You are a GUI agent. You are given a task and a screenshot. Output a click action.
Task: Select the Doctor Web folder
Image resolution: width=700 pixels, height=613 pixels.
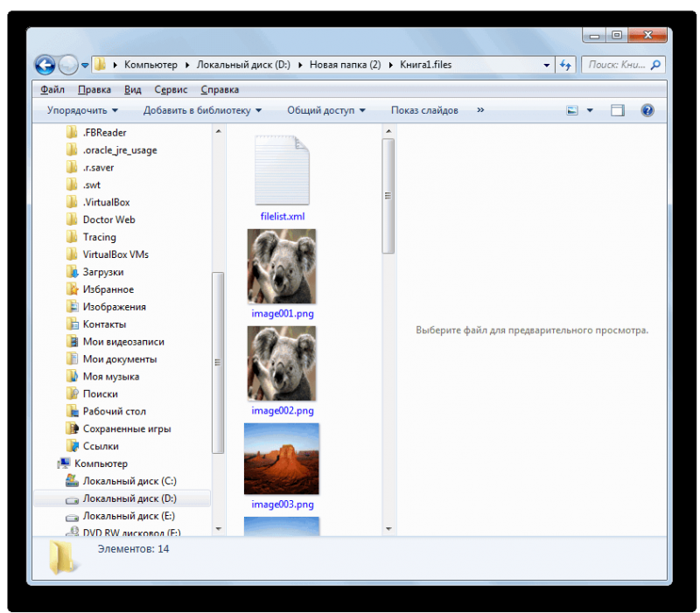[108, 219]
